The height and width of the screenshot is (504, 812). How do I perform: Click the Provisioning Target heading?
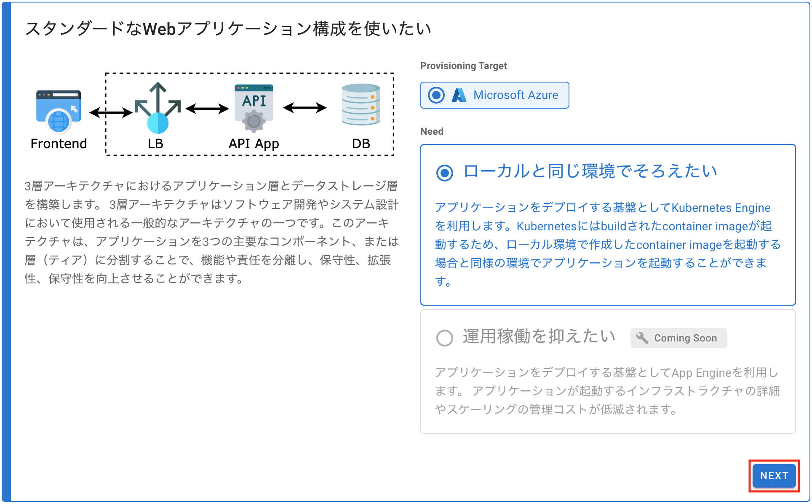pos(463,66)
